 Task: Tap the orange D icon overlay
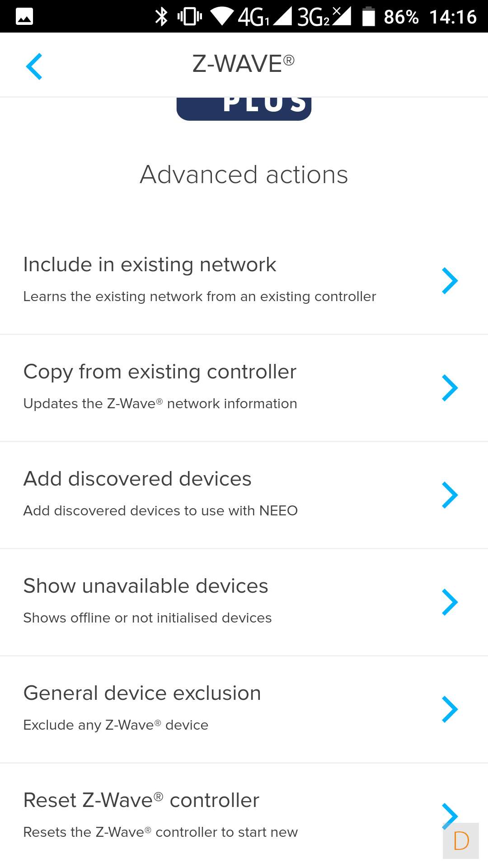461,841
